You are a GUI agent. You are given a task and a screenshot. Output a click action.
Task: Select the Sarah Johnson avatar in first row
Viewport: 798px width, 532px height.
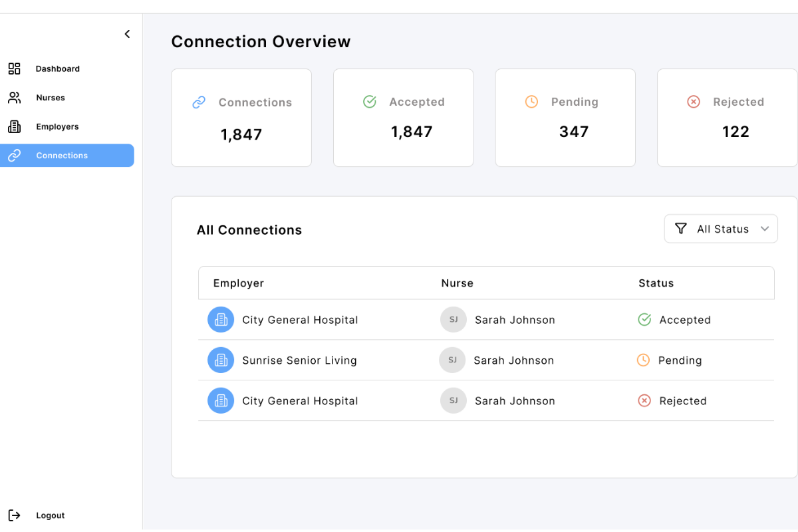454,320
